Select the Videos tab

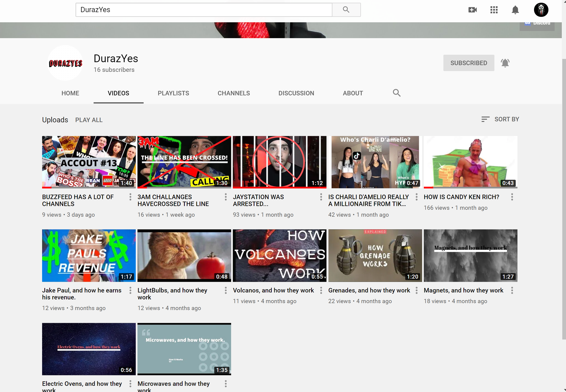point(118,93)
